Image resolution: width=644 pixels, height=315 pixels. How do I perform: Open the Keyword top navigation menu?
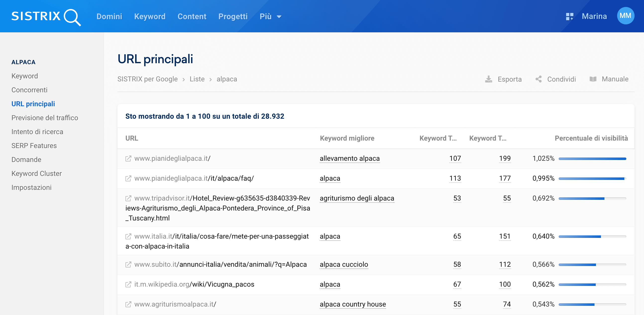click(150, 16)
